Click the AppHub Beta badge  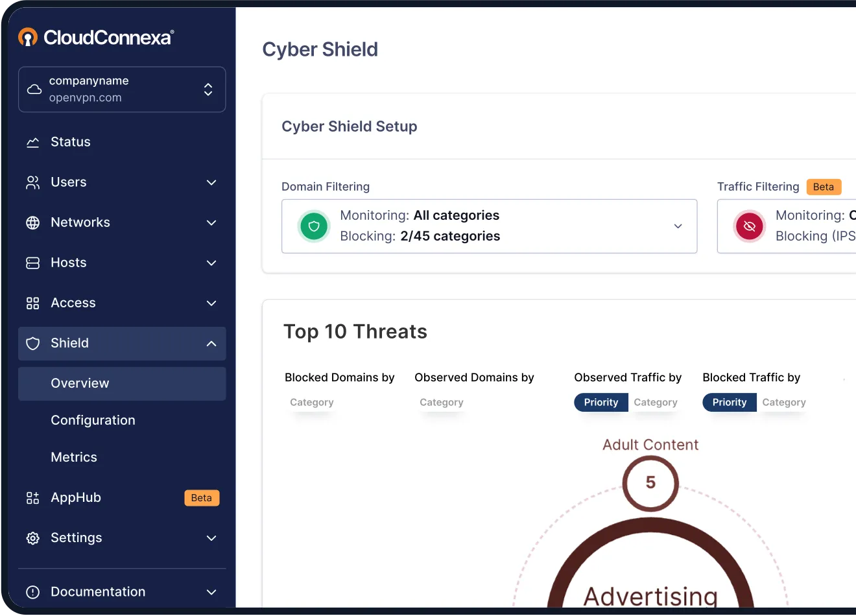coord(202,498)
